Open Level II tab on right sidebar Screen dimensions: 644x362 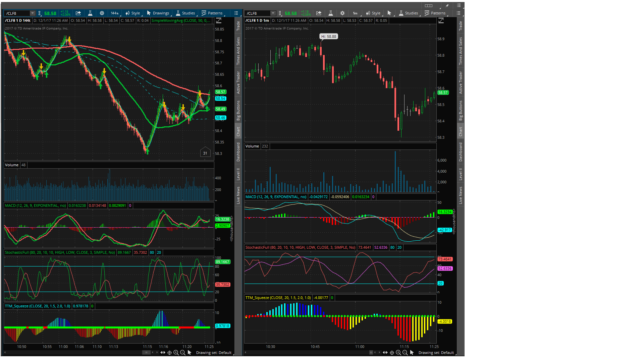(x=461, y=174)
